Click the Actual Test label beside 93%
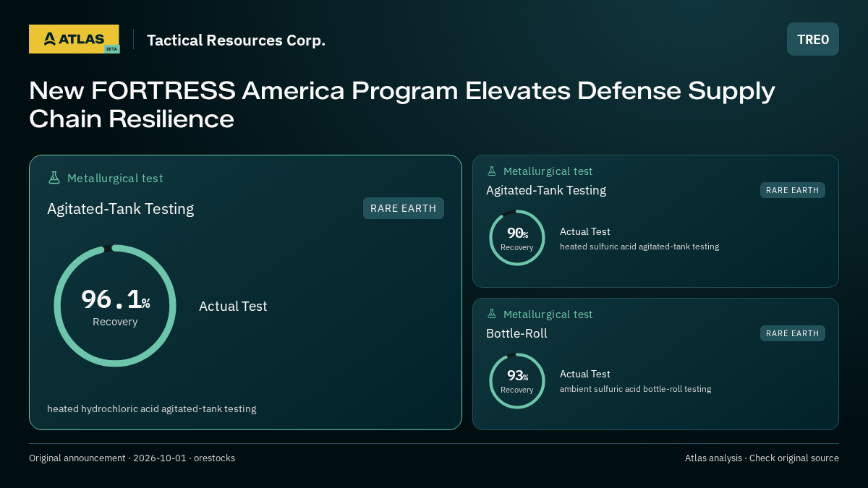Screen dimensions: 868x488 (585, 374)
